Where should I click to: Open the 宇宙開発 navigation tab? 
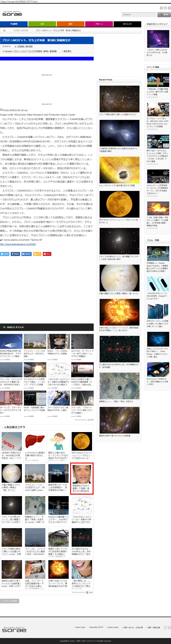(x=14, y=24)
